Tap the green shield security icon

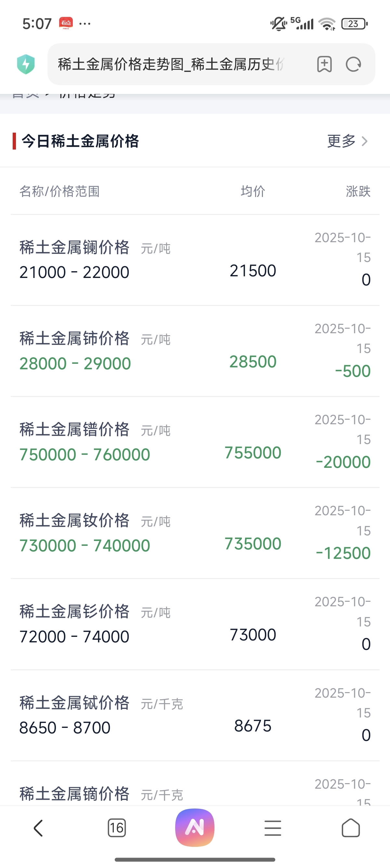[x=26, y=64]
